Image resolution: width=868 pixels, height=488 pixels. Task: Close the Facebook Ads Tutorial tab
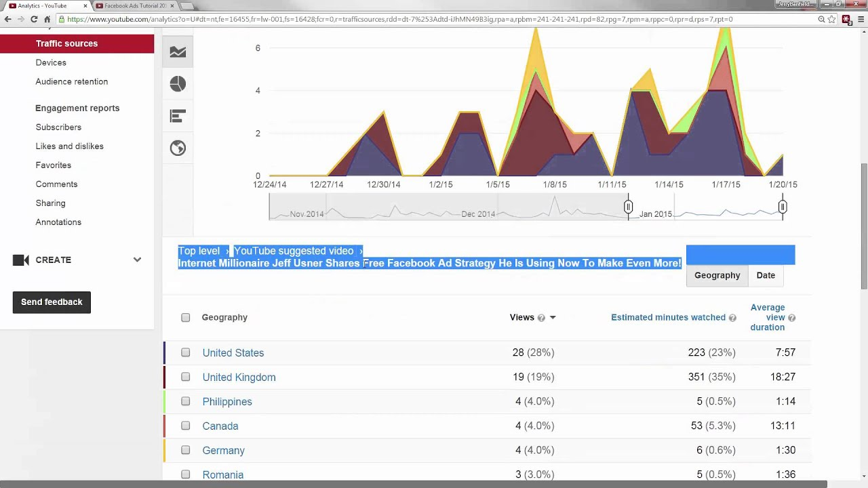172,5
